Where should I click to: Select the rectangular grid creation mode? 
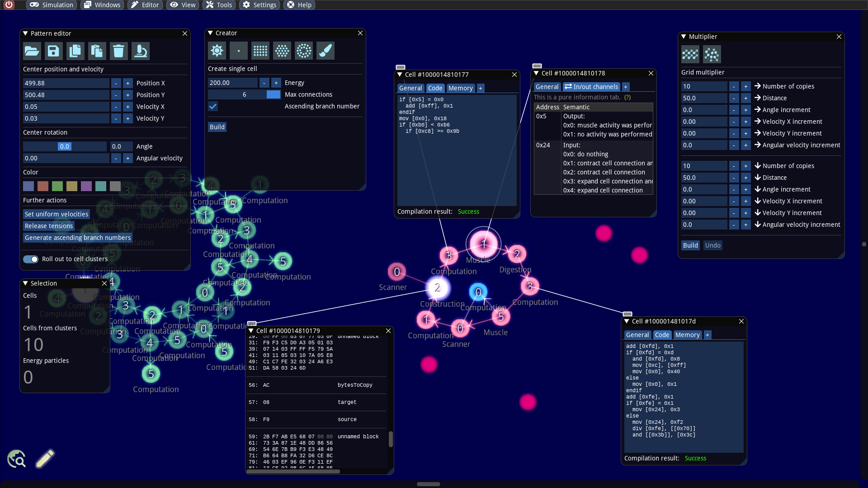(260, 51)
